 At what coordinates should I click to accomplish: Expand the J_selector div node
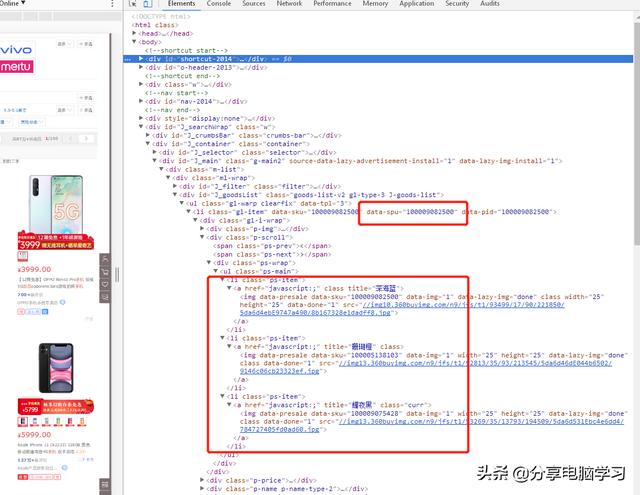[x=155, y=152]
